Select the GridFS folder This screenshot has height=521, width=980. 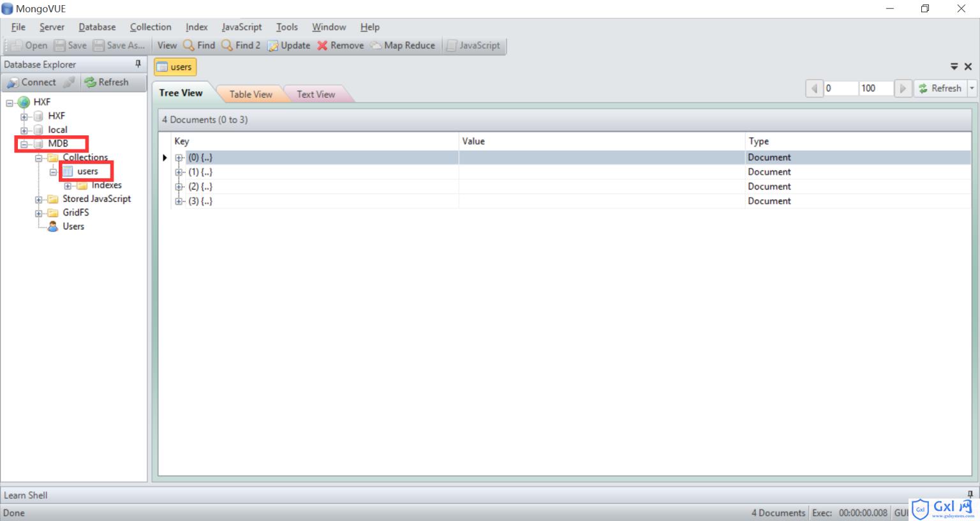pyautogui.click(x=69, y=213)
